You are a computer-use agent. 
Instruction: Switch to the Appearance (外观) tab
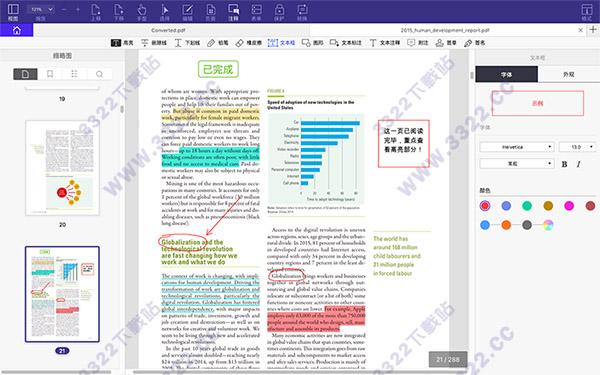tap(569, 74)
